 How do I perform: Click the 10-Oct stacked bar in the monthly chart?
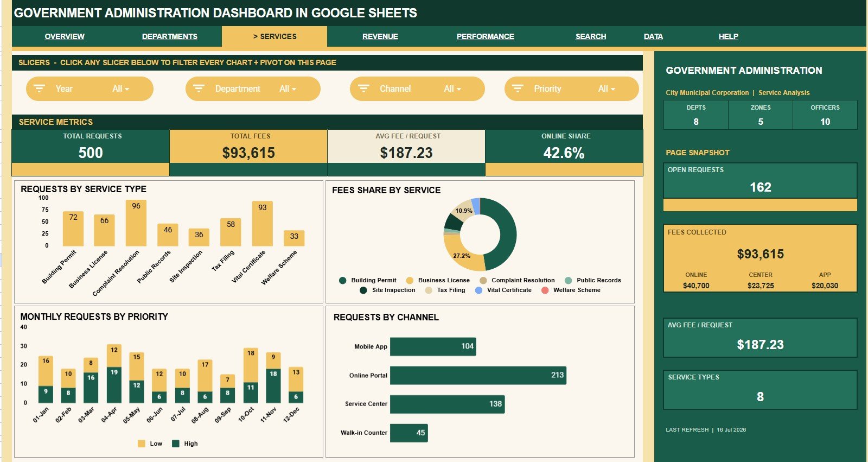tap(251, 375)
